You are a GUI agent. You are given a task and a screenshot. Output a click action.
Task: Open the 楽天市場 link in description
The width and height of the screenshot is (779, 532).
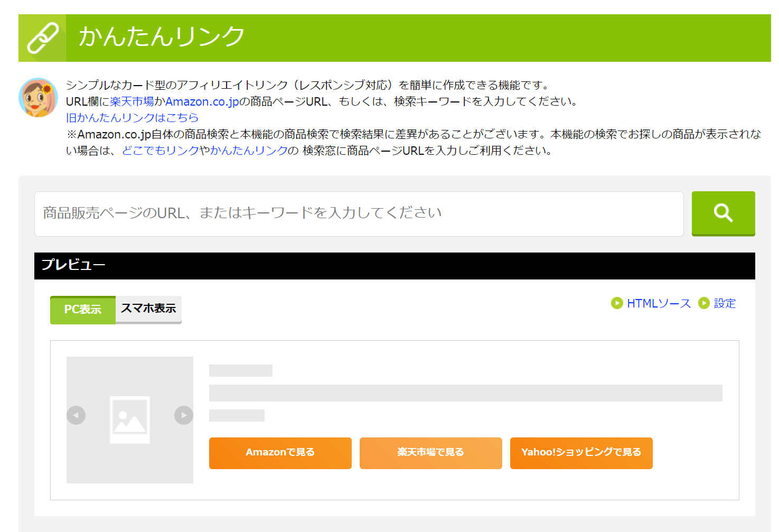pyautogui.click(x=132, y=101)
